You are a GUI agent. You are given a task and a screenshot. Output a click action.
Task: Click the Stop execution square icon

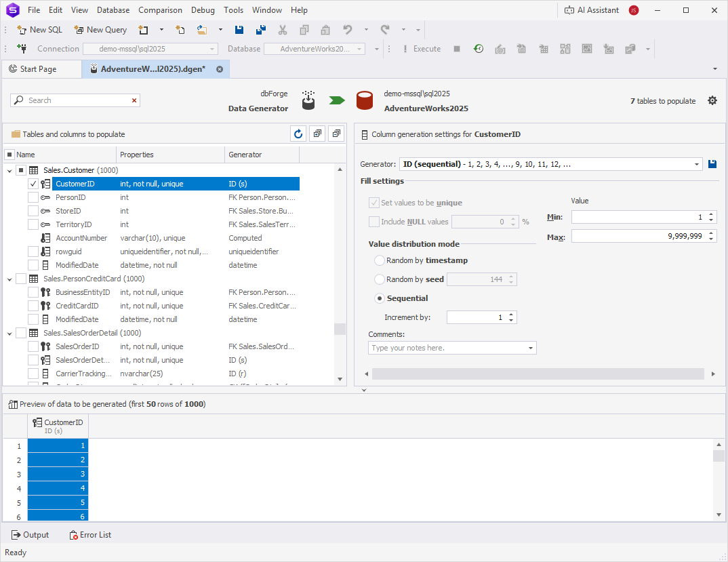[x=457, y=49]
